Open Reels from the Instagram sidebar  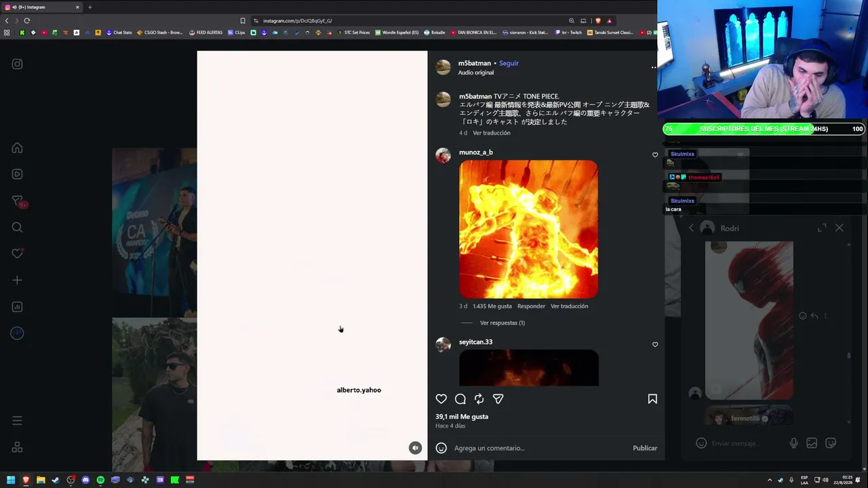17,174
